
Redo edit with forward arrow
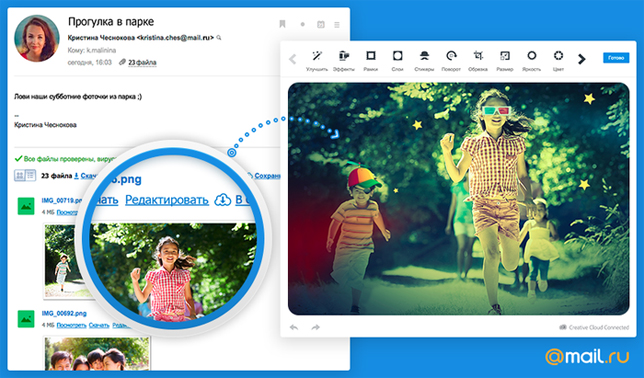[315, 327]
